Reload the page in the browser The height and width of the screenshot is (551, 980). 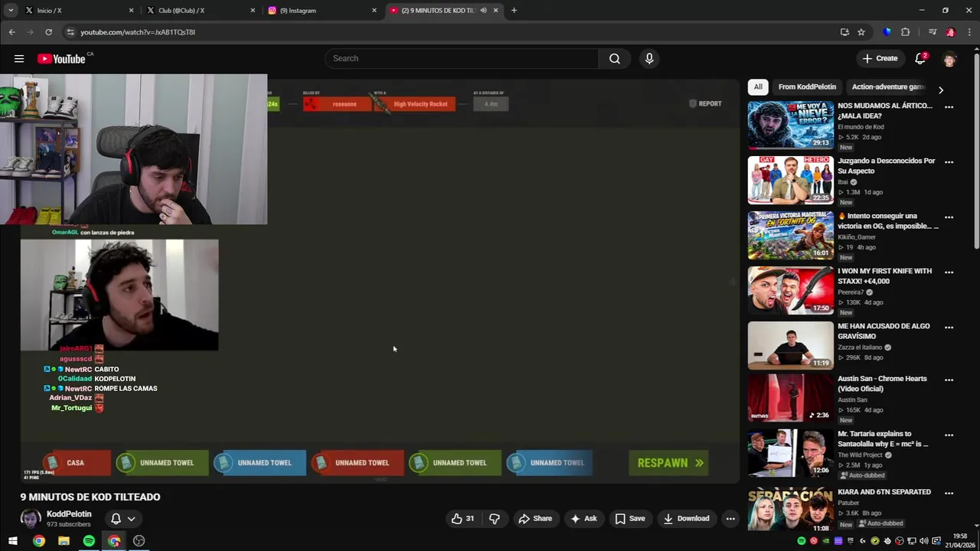pyautogui.click(x=48, y=32)
